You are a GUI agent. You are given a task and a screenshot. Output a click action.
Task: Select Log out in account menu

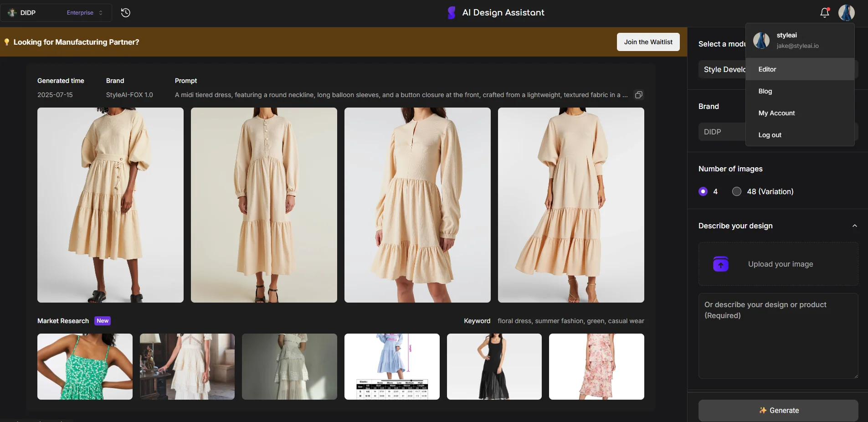770,135
